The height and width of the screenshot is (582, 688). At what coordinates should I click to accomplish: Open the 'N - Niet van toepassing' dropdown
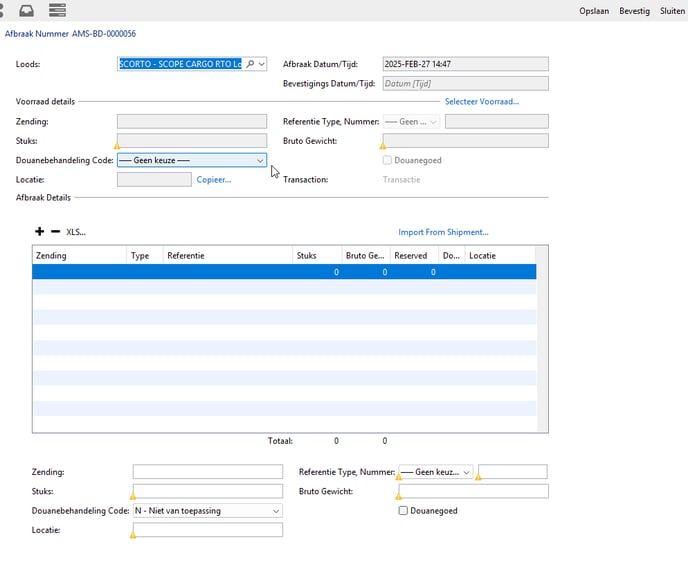point(208,510)
